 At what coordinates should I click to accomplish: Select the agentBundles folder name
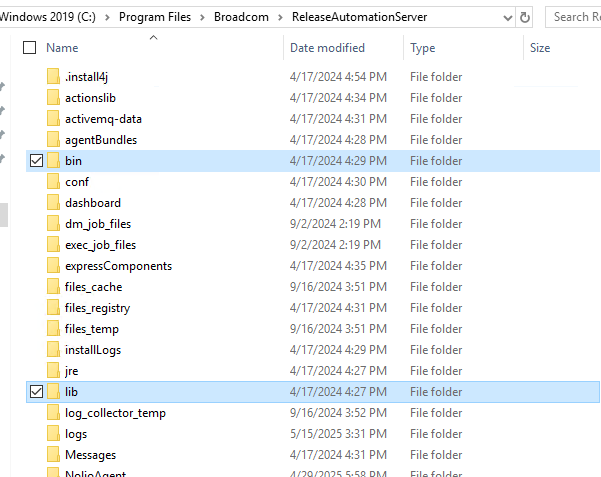(x=101, y=140)
